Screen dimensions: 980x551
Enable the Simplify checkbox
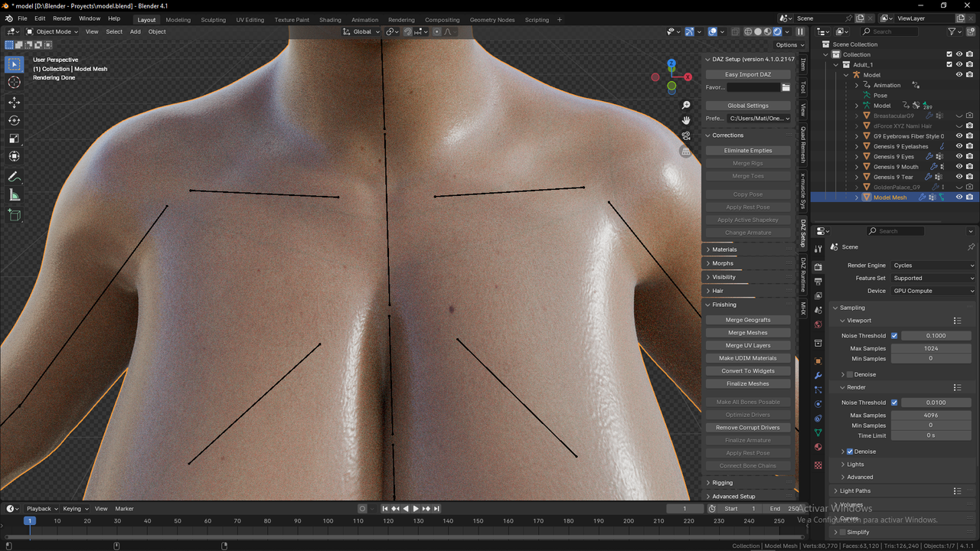(x=842, y=532)
